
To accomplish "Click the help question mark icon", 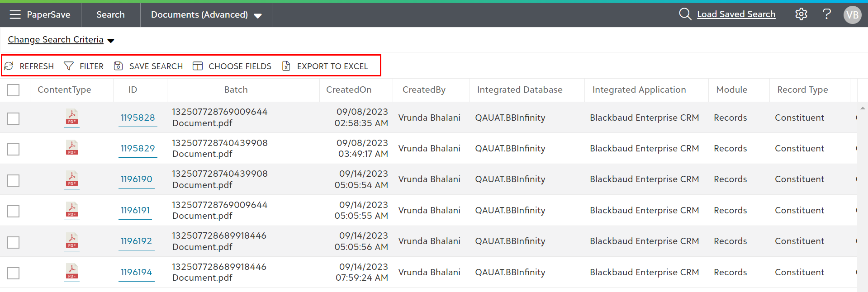I will click(x=827, y=14).
